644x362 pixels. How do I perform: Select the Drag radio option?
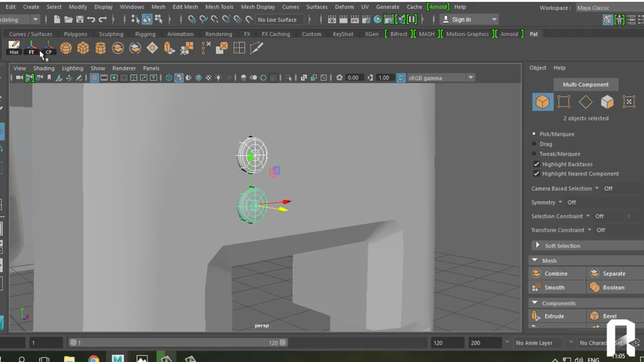tap(534, 144)
